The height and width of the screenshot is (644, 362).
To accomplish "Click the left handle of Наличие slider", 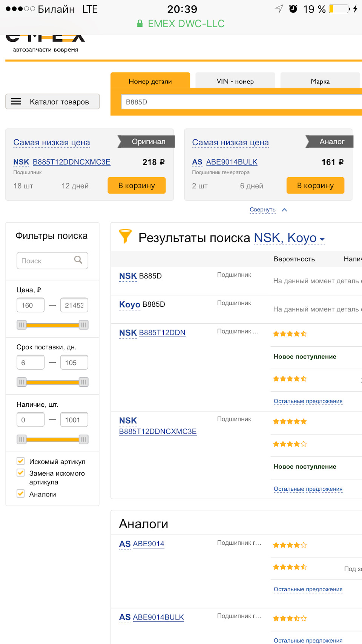I will click(x=21, y=440).
